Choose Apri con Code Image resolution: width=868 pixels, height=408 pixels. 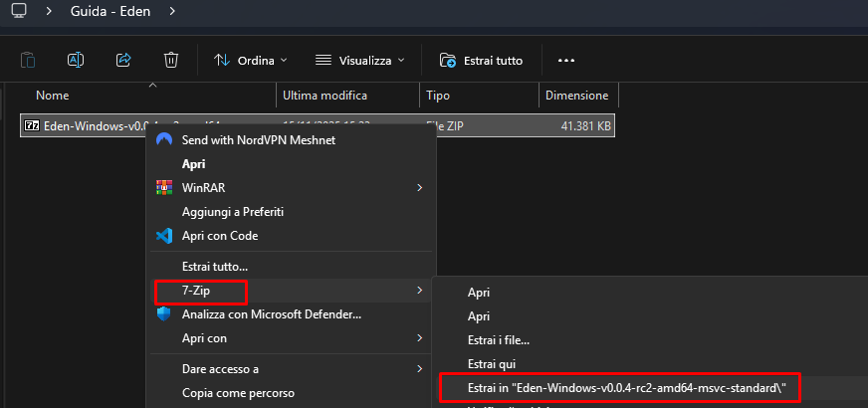[x=292, y=236]
